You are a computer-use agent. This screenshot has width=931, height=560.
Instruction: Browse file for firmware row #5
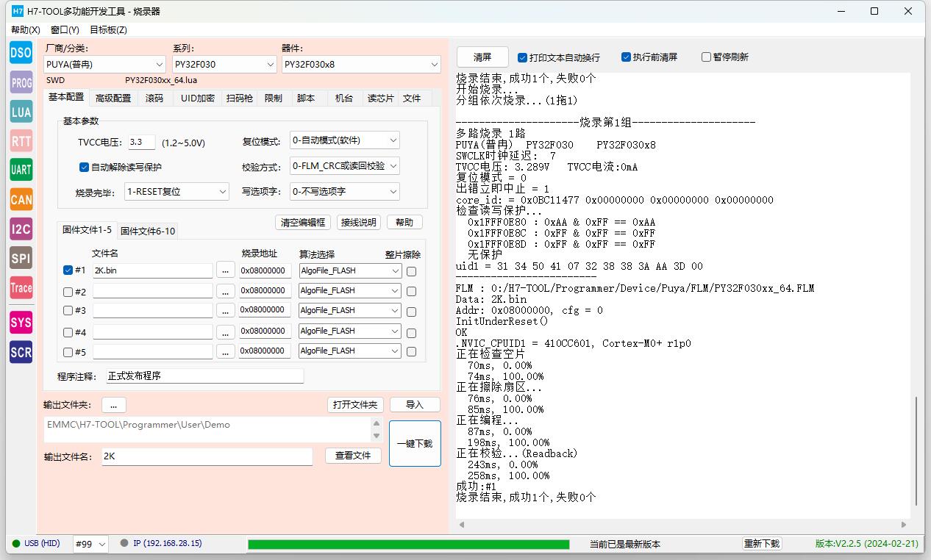coord(226,351)
